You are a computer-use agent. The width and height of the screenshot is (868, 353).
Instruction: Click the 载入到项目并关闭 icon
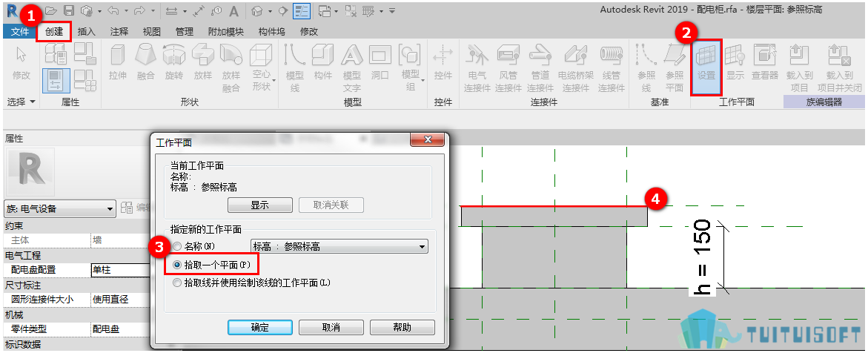tap(839, 69)
